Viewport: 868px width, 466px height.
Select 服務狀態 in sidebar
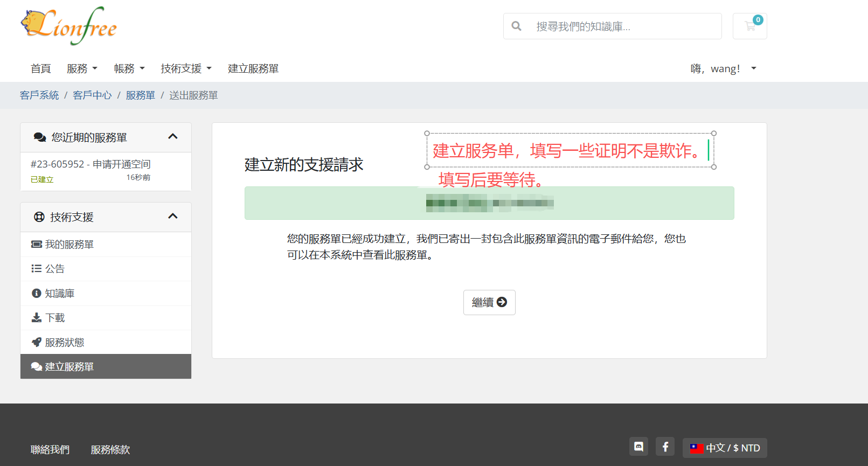tap(106, 342)
